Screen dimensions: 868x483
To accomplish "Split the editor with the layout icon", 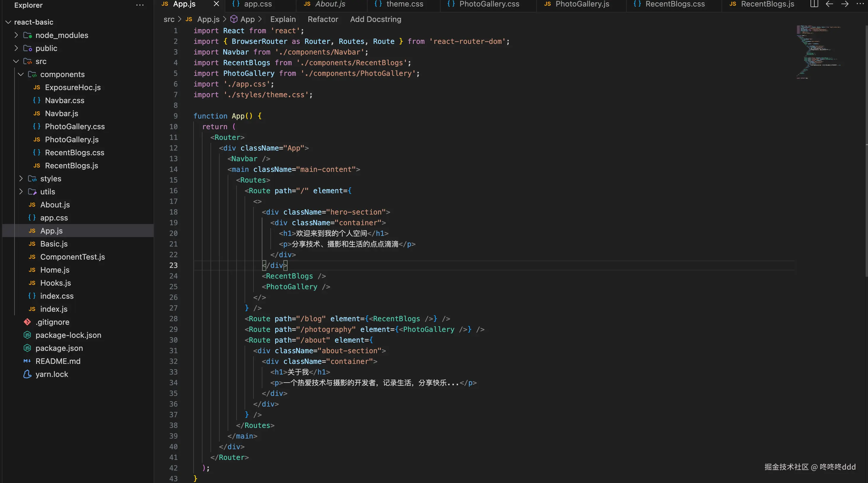I will (x=814, y=4).
